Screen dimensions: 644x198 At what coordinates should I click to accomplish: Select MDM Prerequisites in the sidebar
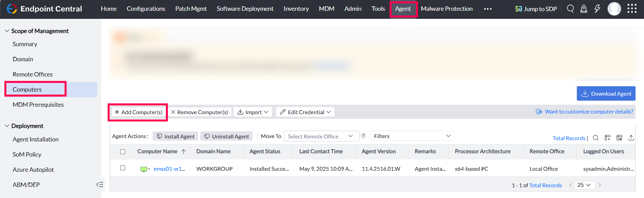(38, 105)
